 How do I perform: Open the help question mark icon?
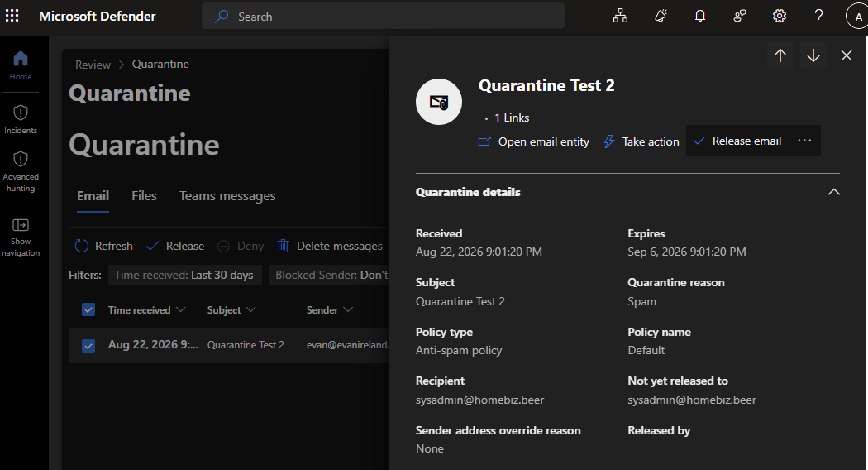click(x=818, y=16)
